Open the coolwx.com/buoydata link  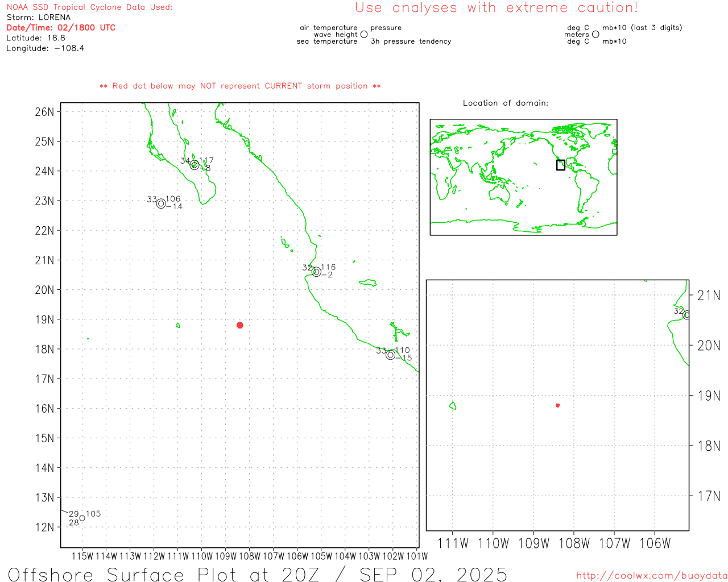pyautogui.click(x=652, y=576)
